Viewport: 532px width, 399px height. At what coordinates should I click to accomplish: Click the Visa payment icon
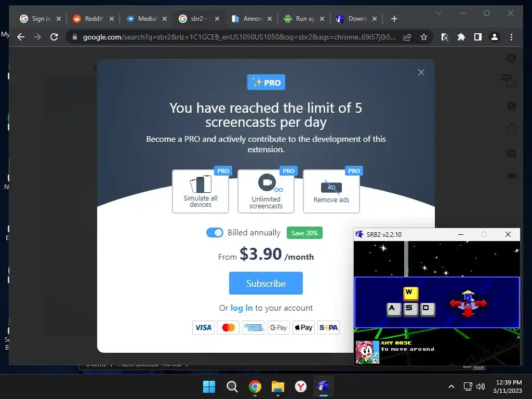tap(203, 327)
